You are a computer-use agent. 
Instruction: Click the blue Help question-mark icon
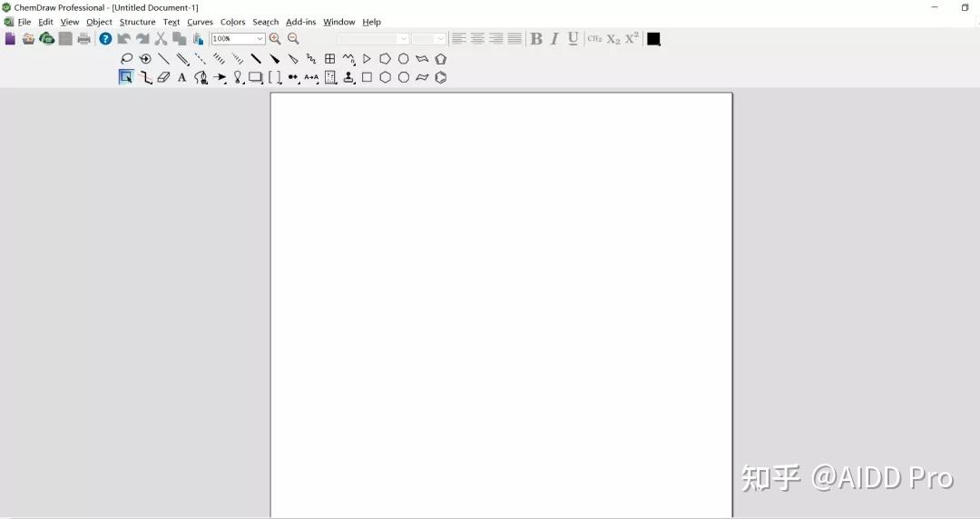pos(105,39)
